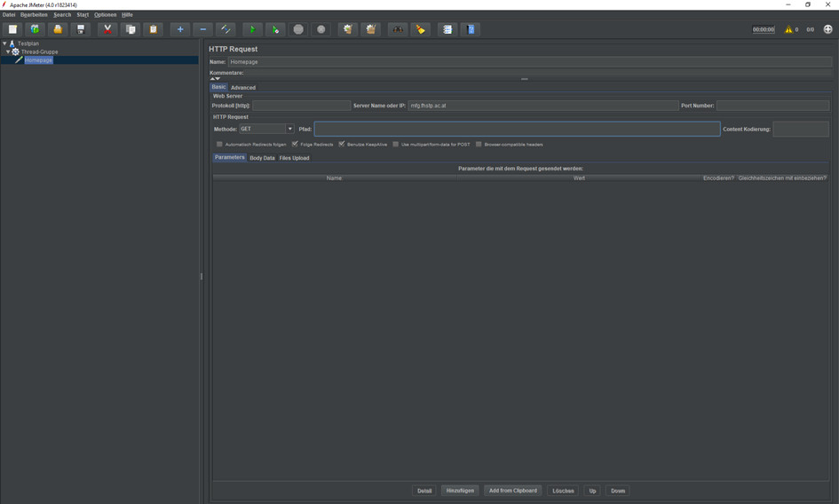Click the Wert column header
This screenshot has width=839, height=504.
click(x=579, y=178)
